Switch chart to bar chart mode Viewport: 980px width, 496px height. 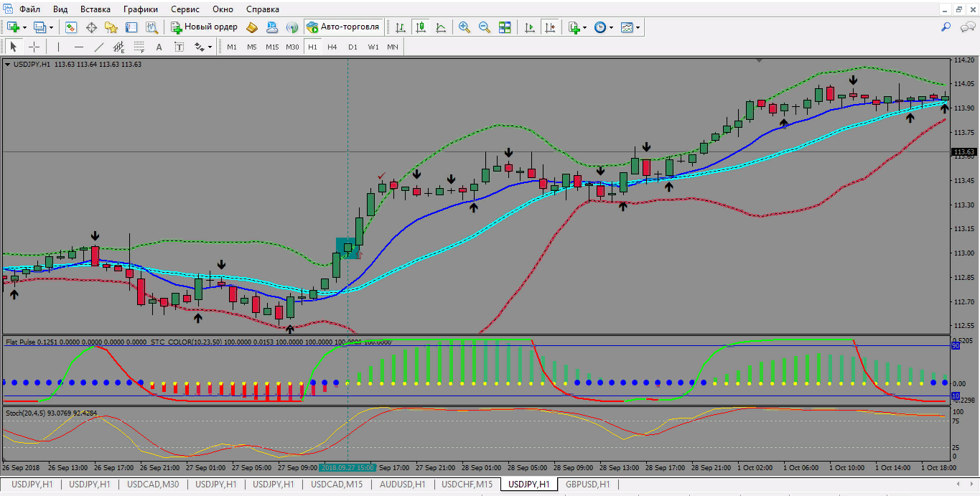click(401, 27)
